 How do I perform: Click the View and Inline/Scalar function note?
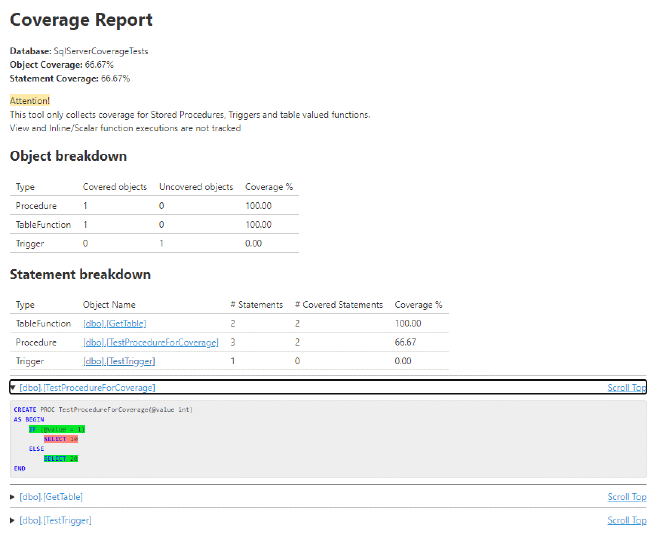click(125, 128)
